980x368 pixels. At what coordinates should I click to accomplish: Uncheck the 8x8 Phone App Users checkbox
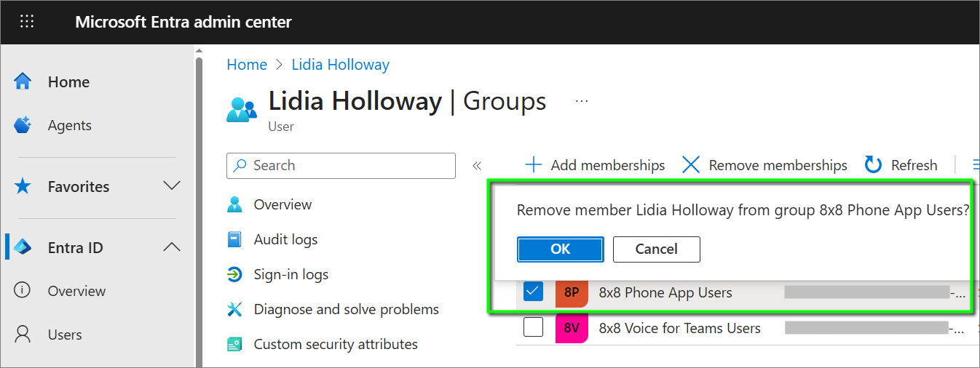(533, 292)
